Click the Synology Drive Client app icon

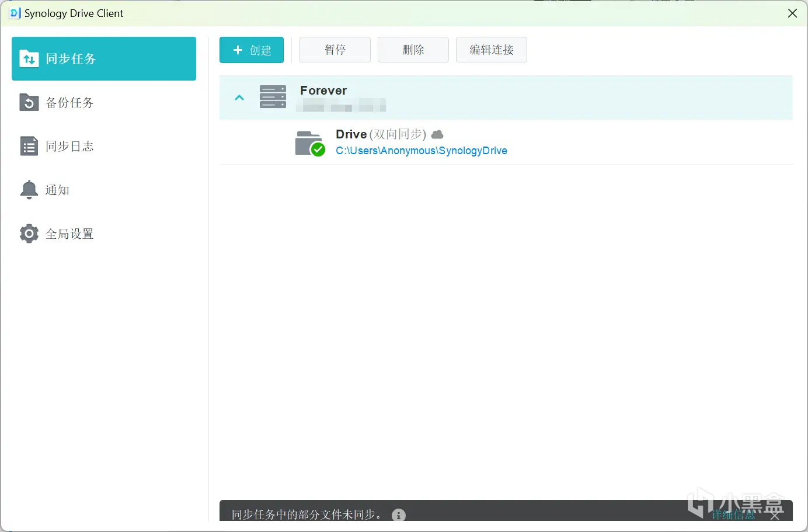click(15, 13)
